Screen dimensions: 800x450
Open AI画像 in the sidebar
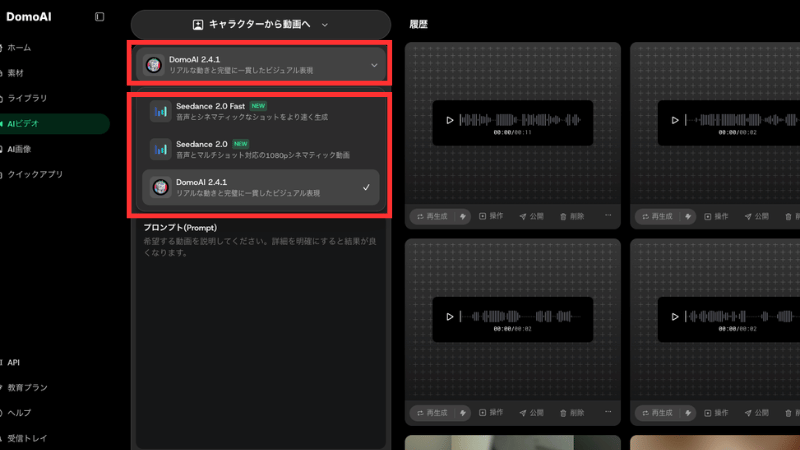(19, 149)
